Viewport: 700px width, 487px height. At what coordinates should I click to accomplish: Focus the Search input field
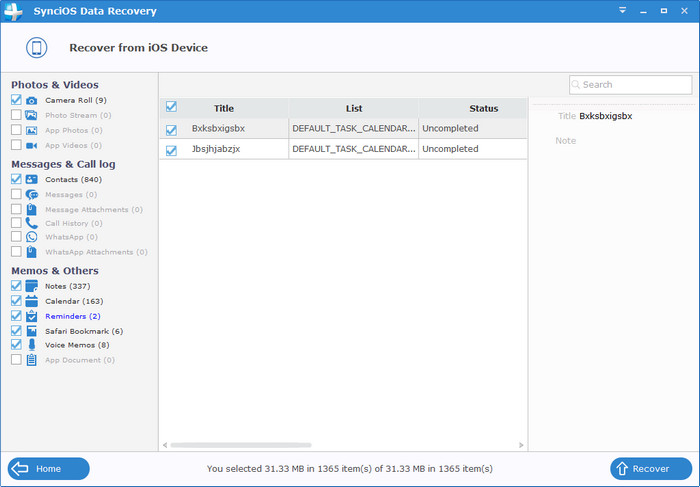coord(630,84)
